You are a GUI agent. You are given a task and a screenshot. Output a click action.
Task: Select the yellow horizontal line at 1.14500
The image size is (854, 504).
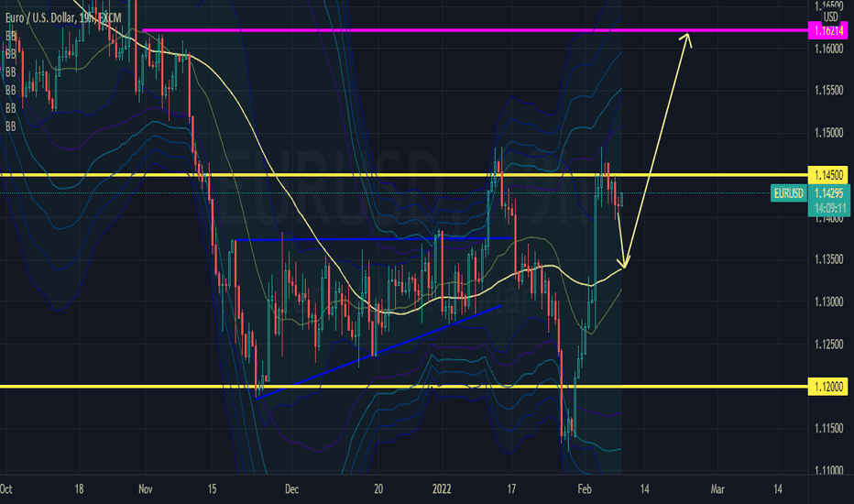click(x=404, y=175)
